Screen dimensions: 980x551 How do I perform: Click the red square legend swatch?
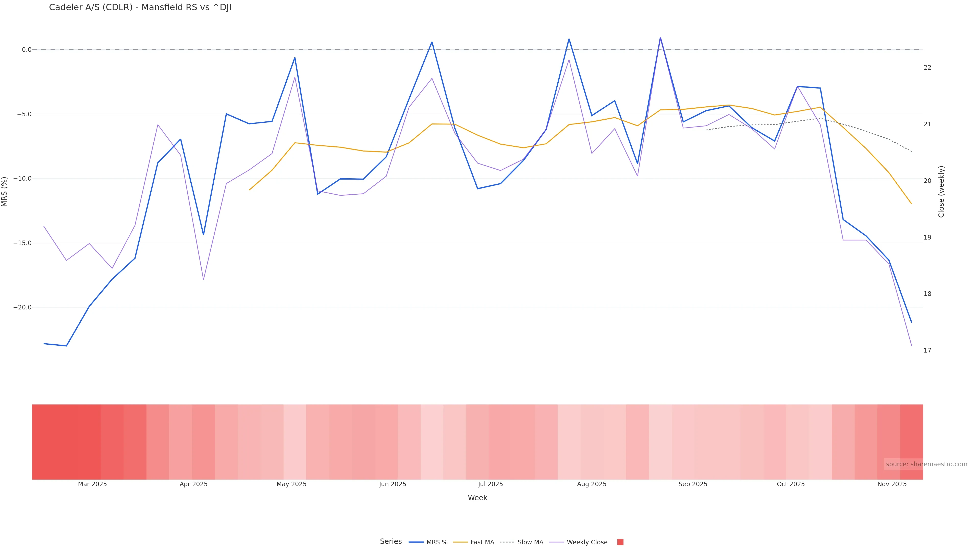(620, 542)
